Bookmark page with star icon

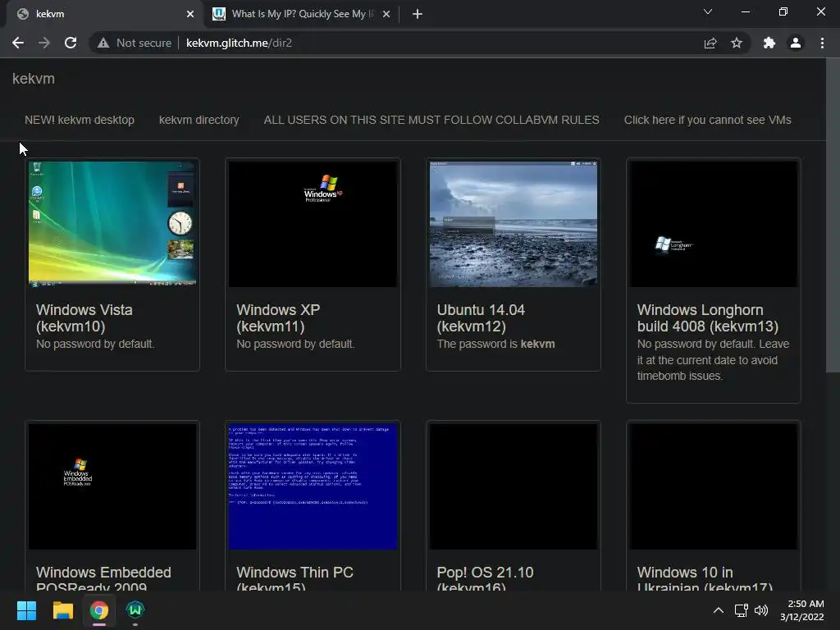[x=737, y=43]
